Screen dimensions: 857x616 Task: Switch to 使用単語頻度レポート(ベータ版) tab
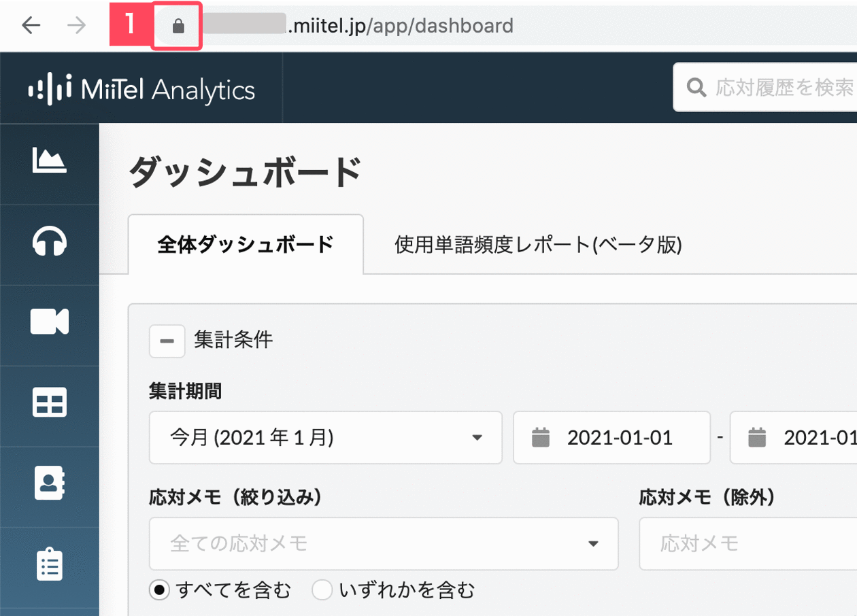(539, 245)
